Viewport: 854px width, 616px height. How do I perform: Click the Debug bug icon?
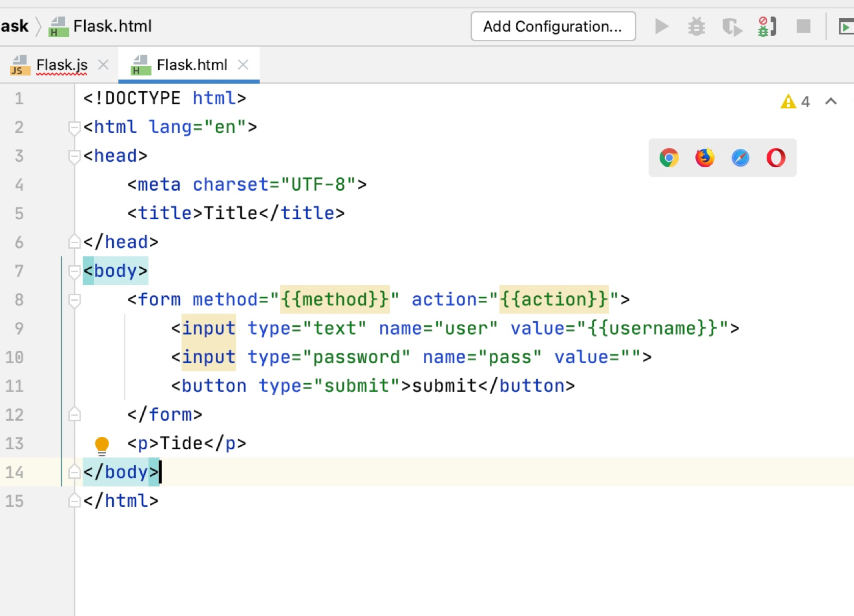(x=696, y=26)
